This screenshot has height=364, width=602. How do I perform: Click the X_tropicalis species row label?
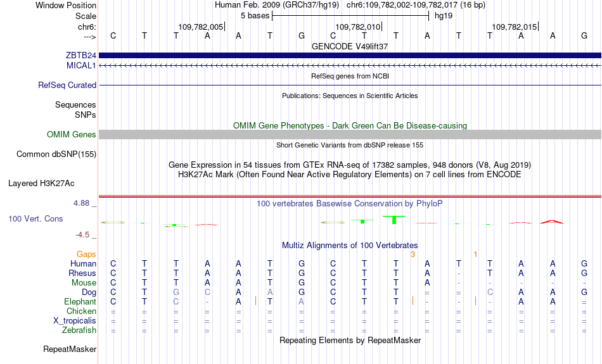(x=75, y=321)
